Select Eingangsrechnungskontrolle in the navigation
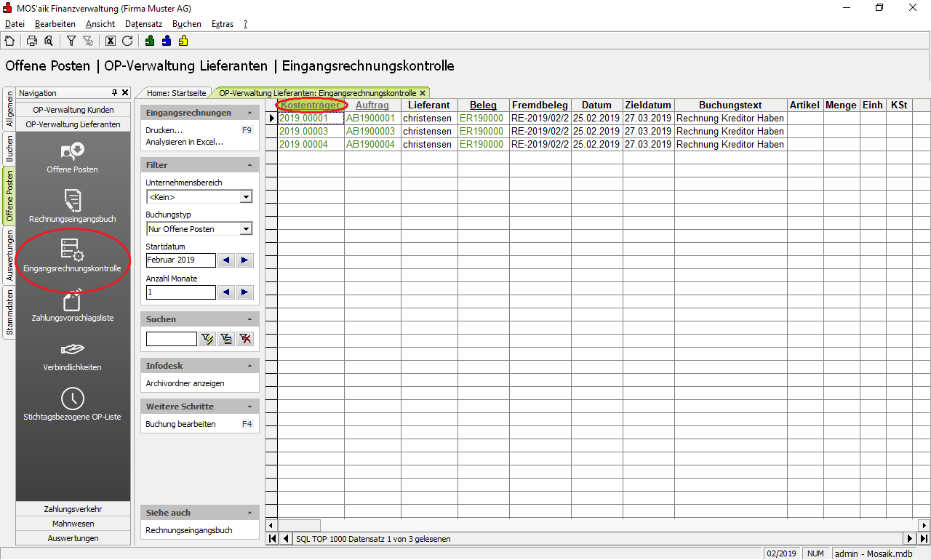 73,256
